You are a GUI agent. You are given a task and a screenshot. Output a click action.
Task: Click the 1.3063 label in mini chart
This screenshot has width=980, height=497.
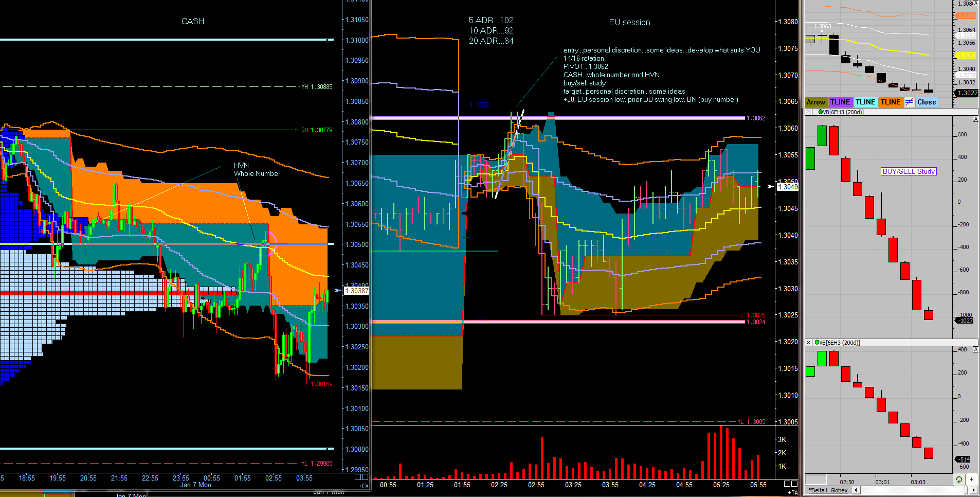click(823, 26)
